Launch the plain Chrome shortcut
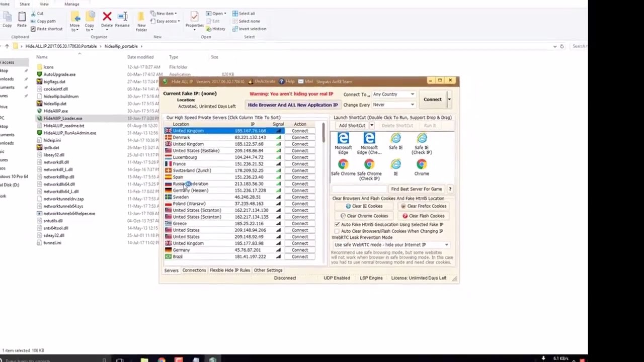The width and height of the screenshot is (644, 362). pyautogui.click(x=422, y=167)
